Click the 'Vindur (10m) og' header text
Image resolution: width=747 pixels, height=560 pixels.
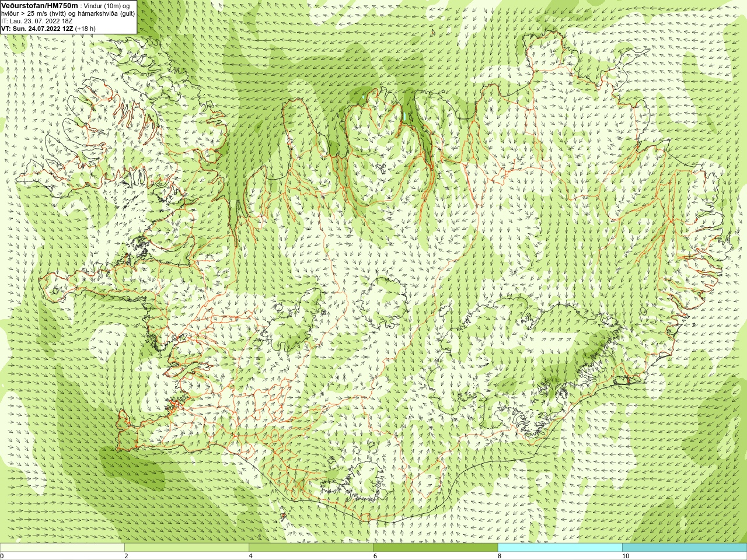point(107,6)
